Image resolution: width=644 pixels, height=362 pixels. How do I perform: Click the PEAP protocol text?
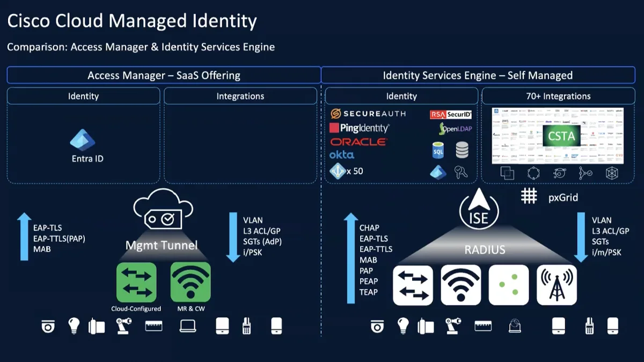tap(369, 281)
